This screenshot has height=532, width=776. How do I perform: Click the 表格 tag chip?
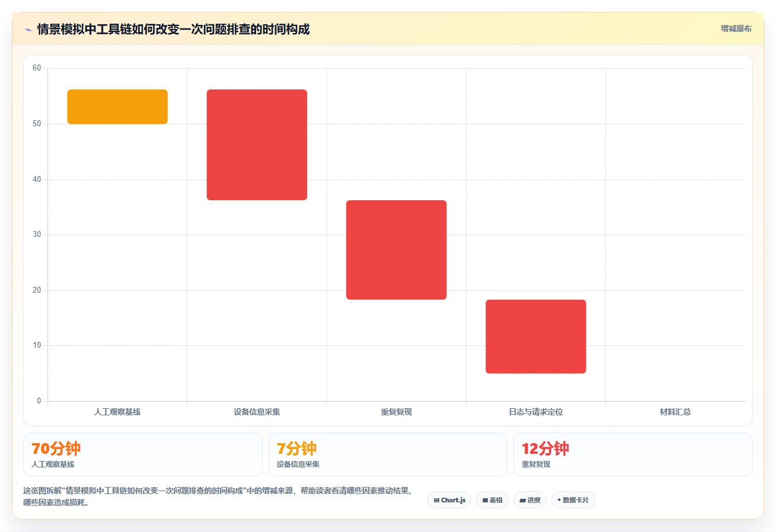[x=492, y=500]
